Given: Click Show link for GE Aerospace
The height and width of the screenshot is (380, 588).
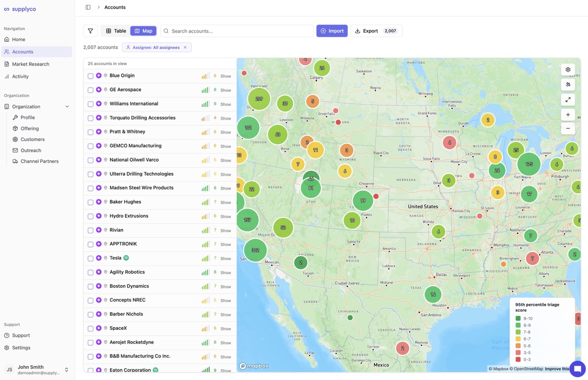Looking at the screenshot, I should point(226,90).
